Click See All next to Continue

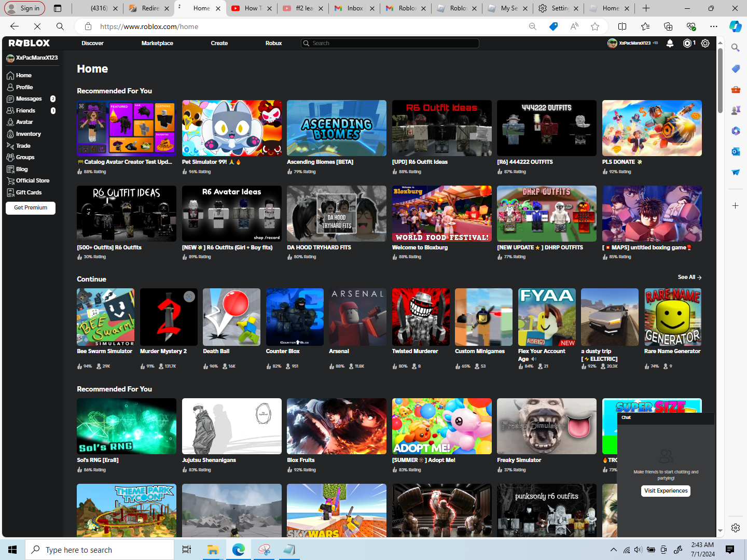click(x=689, y=277)
